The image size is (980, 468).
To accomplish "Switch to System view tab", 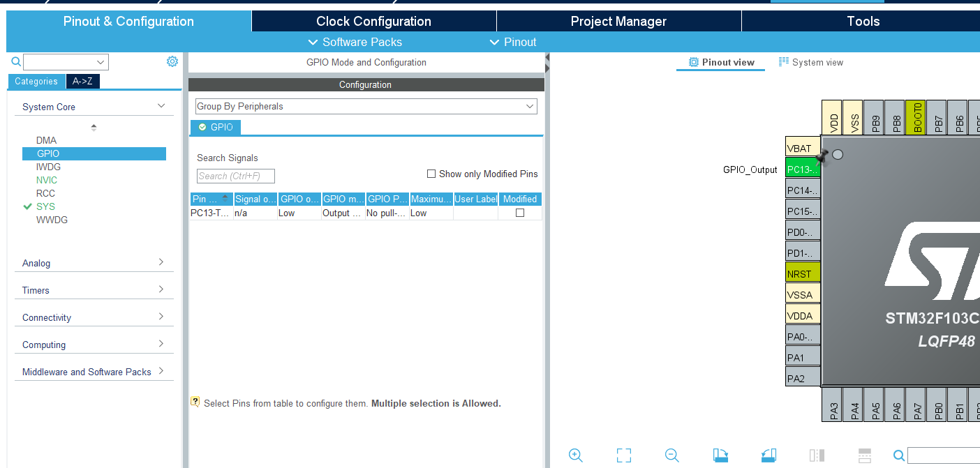I will (x=811, y=62).
